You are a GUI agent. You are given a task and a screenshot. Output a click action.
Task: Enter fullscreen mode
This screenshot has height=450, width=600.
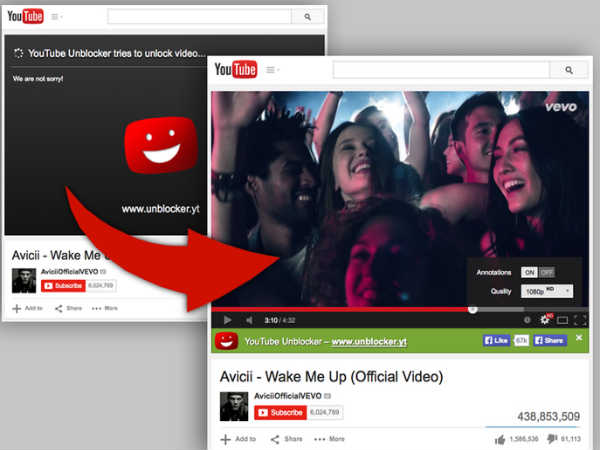580,320
